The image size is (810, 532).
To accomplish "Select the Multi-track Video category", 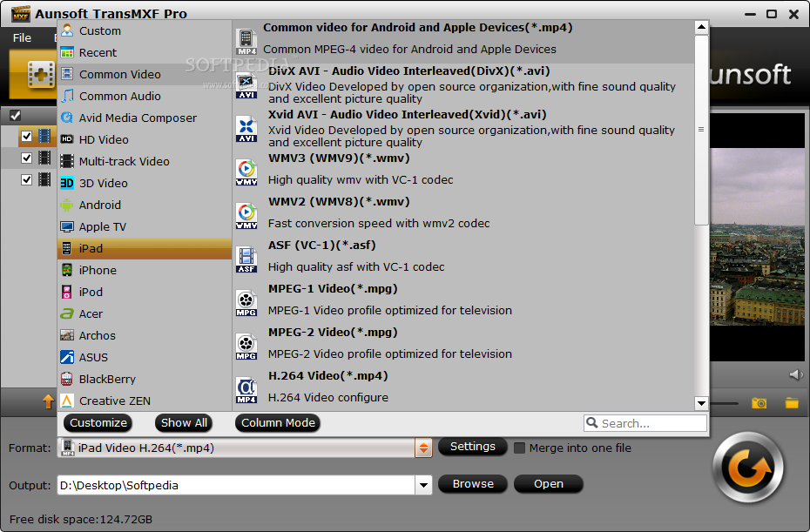I will point(145,161).
